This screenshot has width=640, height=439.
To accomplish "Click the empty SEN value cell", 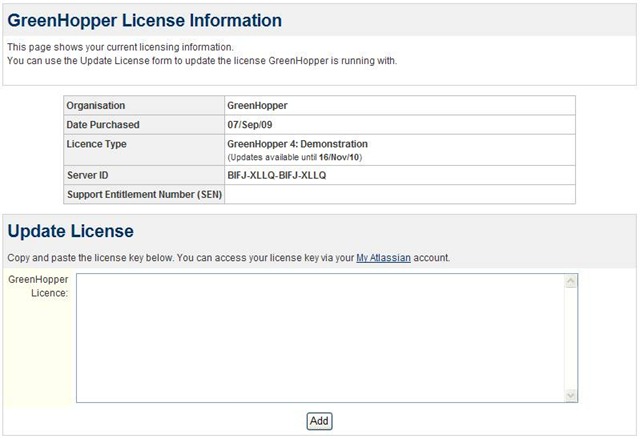I will pos(400,194).
